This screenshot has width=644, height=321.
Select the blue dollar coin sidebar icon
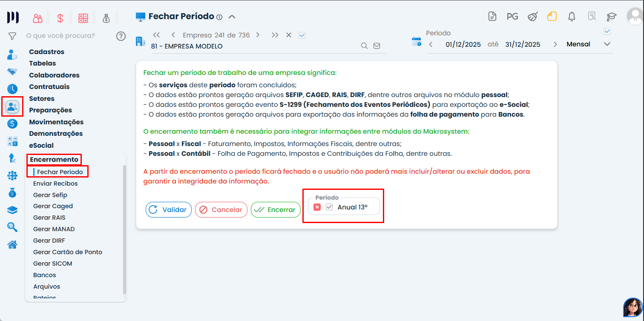[12, 124]
